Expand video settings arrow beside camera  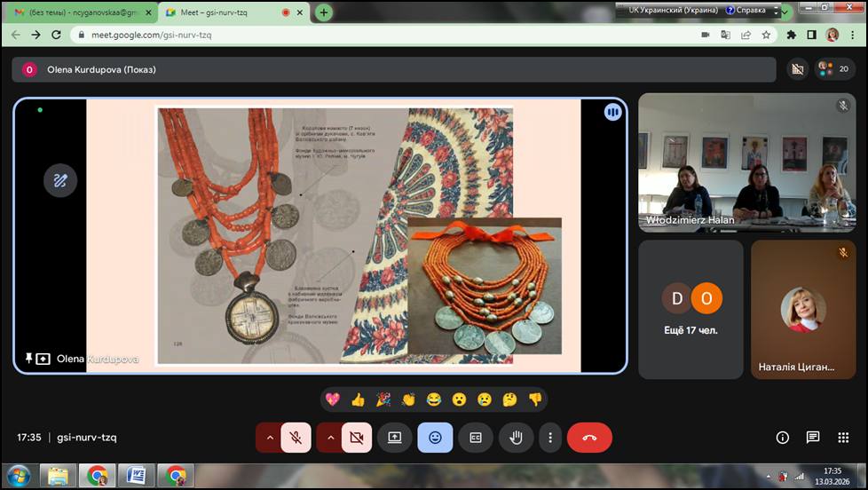[330, 438]
